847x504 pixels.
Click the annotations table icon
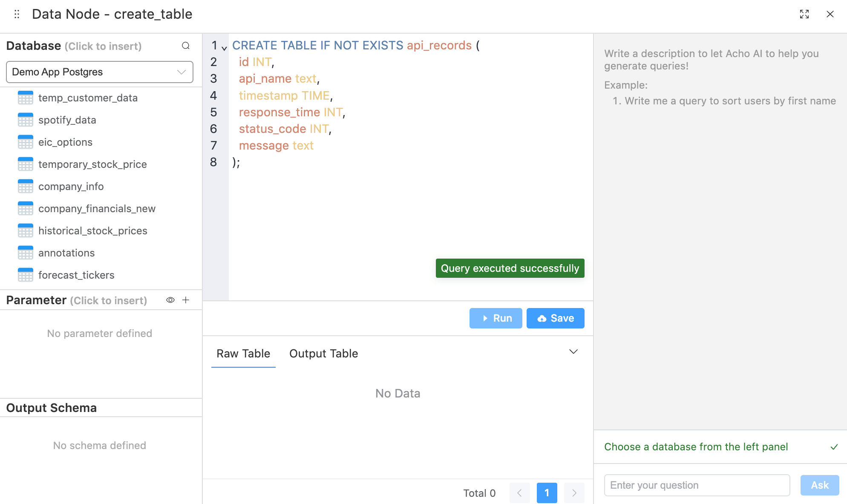[26, 253]
